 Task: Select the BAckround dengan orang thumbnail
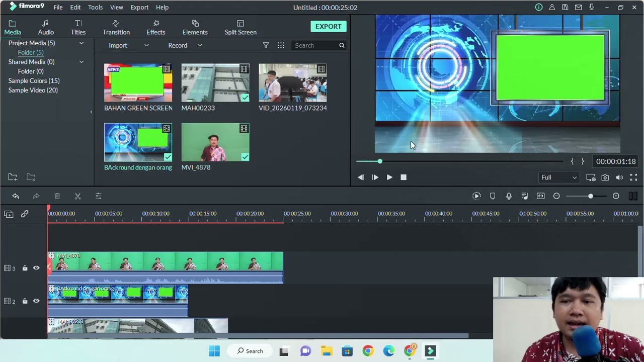pyautogui.click(x=138, y=142)
